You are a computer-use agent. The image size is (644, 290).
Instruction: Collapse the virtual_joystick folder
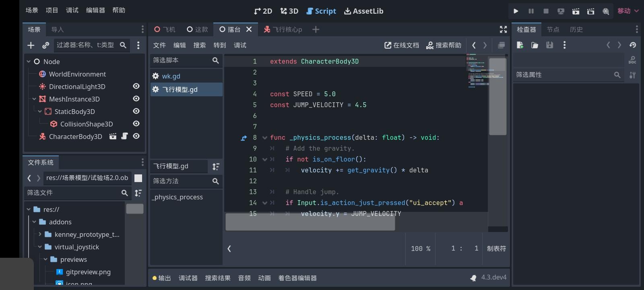click(40, 247)
